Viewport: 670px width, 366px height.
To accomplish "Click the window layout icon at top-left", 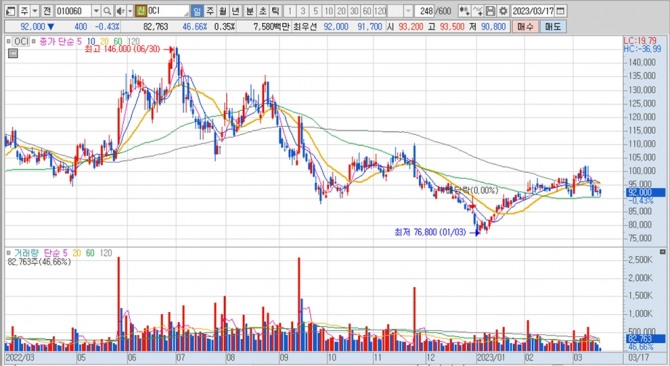I will coord(11,11).
